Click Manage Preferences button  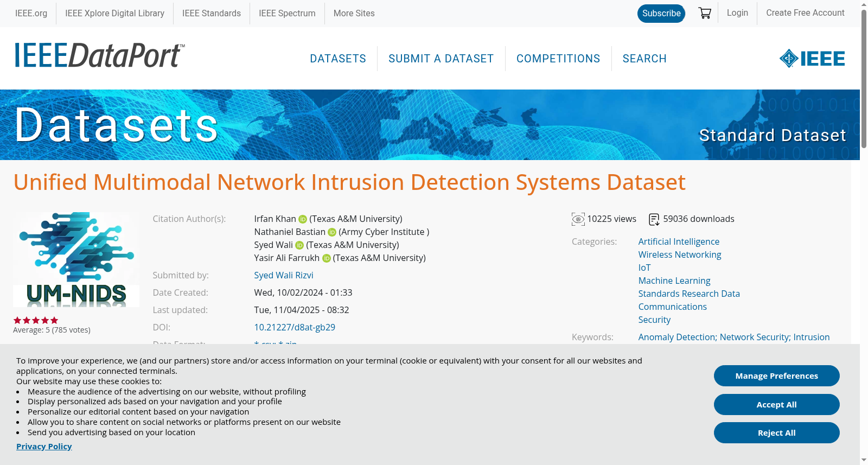(776, 376)
